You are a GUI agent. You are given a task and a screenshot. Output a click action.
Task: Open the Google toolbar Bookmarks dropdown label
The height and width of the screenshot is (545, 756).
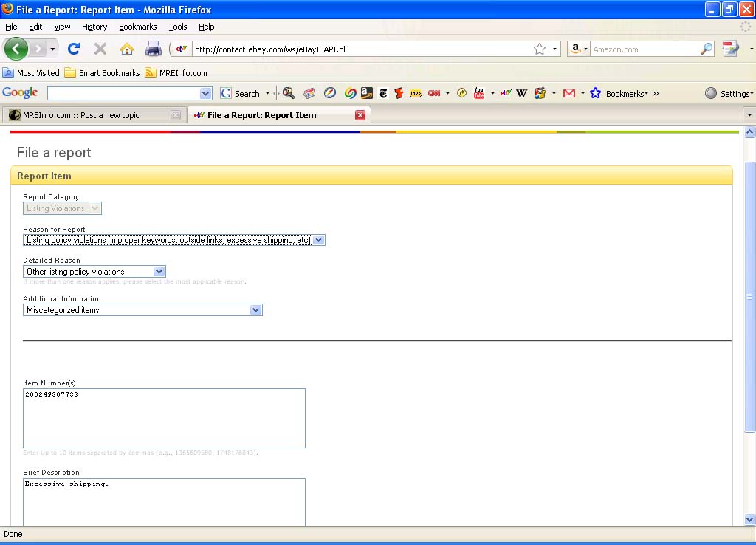[x=626, y=94]
